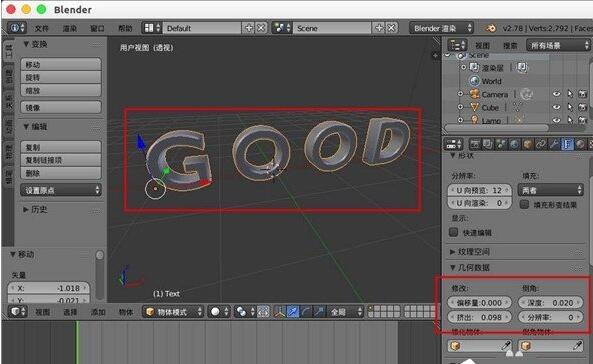Open the Blender 渲染 engine dropdown
Screen dimensions: 593x364
pyautogui.click(x=442, y=28)
